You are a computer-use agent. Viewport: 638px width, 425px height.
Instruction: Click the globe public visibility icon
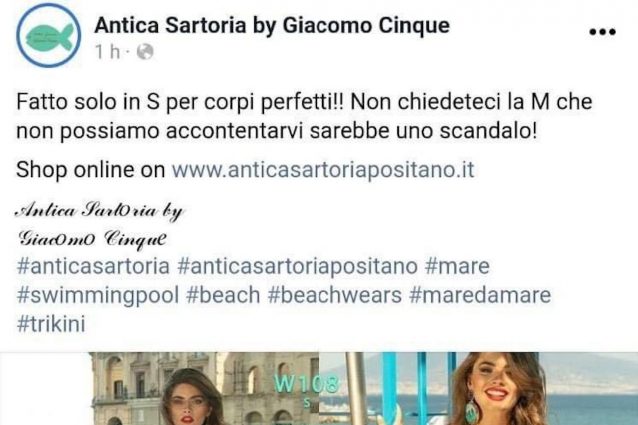click(x=145, y=52)
